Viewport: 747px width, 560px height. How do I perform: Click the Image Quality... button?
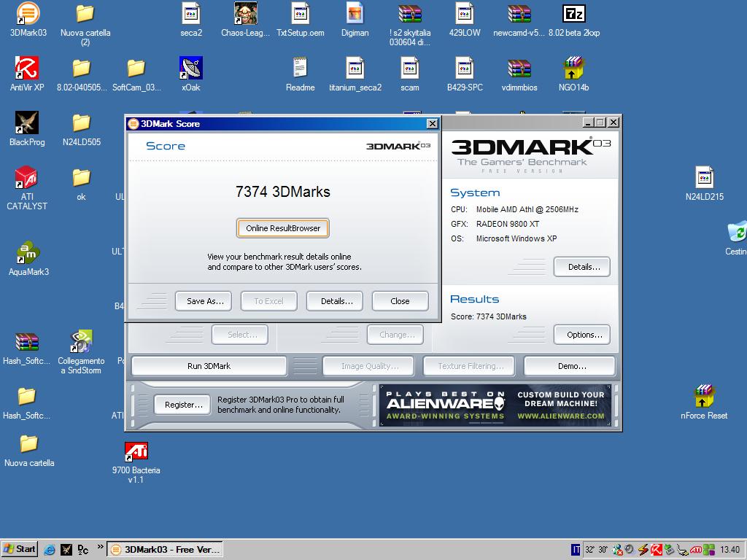pyautogui.click(x=368, y=366)
